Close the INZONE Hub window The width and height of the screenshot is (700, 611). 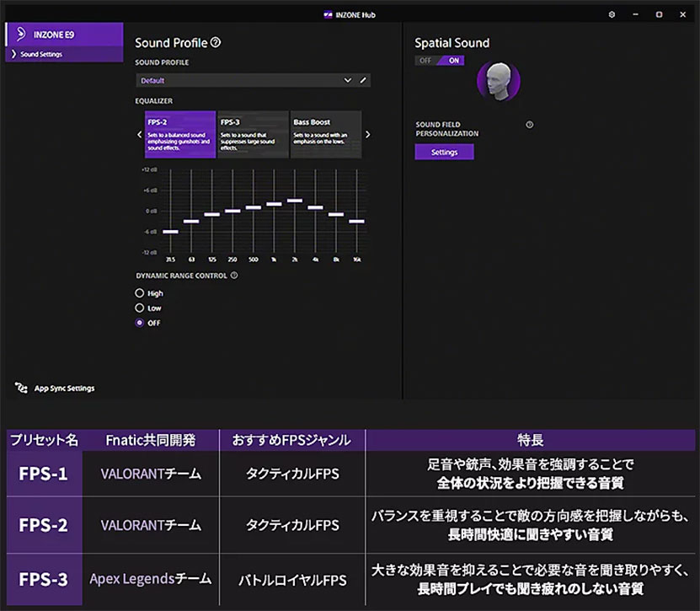tap(682, 14)
